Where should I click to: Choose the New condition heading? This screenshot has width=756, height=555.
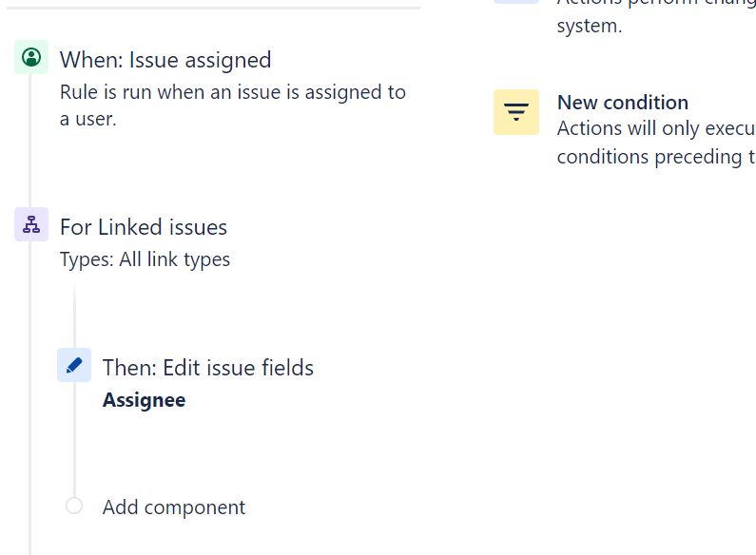(623, 102)
